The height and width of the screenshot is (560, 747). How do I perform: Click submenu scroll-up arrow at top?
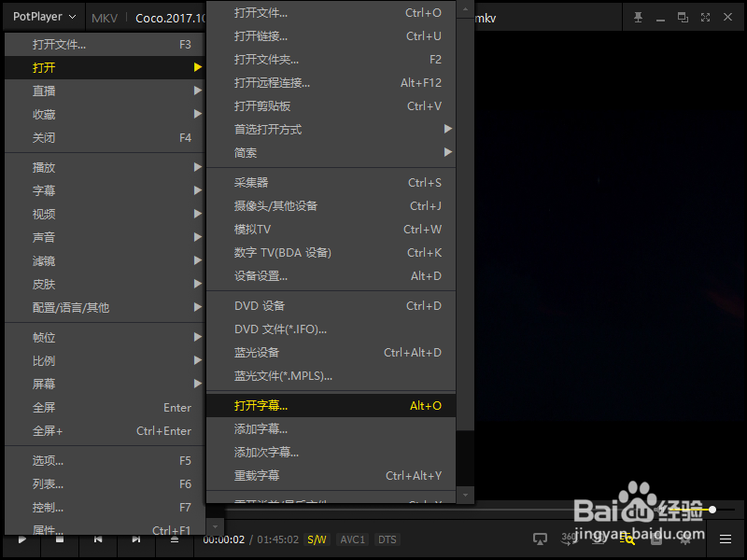point(465,9)
